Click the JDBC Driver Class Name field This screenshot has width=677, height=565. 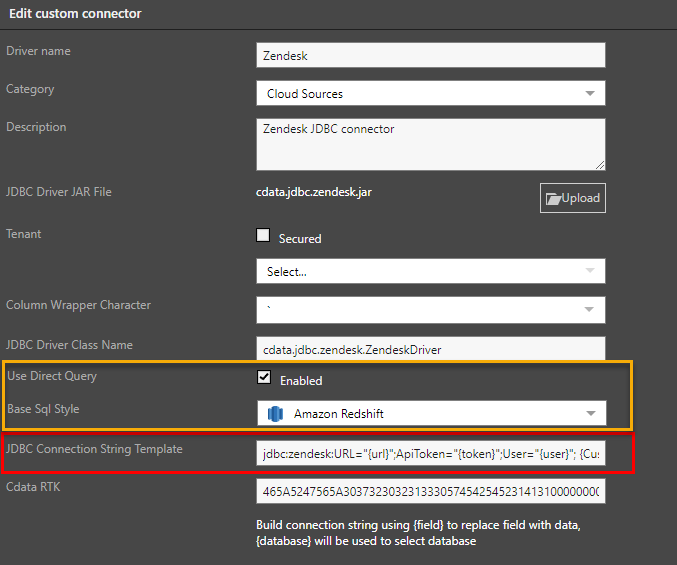[430, 350]
